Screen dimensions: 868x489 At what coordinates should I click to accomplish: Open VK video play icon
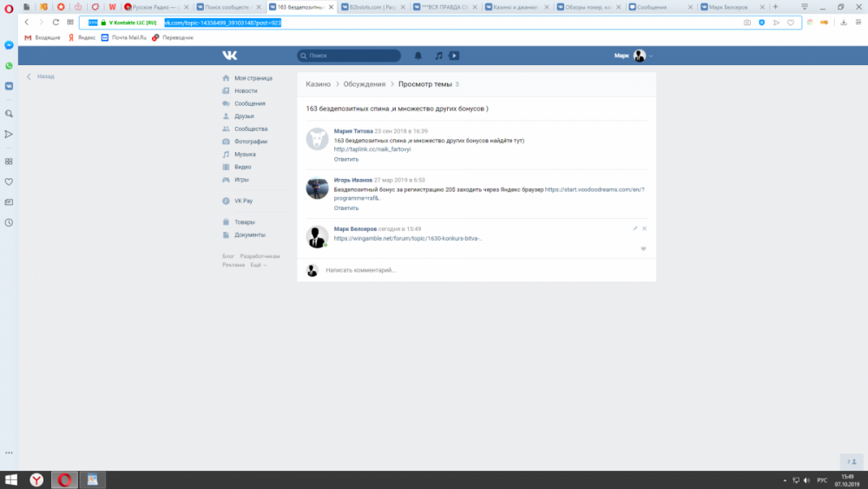pyautogui.click(x=454, y=56)
